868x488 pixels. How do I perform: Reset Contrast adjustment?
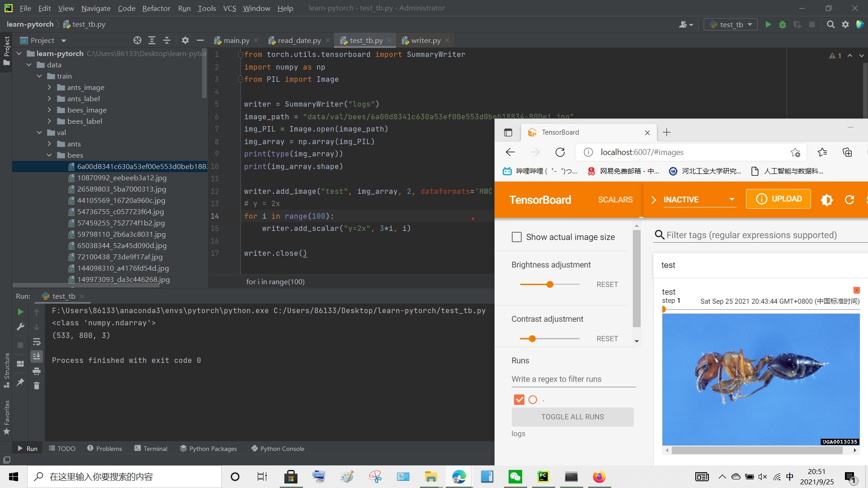tap(607, 338)
